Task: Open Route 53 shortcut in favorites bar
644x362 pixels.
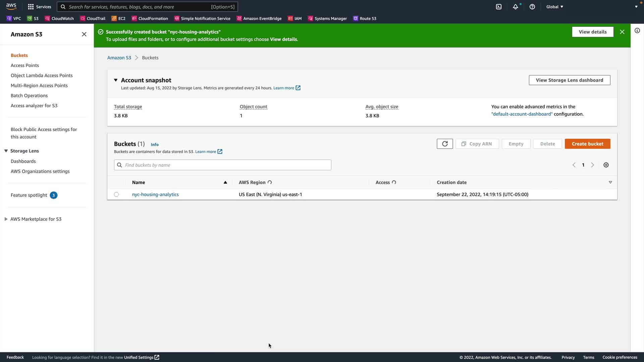Action: [365, 18]
